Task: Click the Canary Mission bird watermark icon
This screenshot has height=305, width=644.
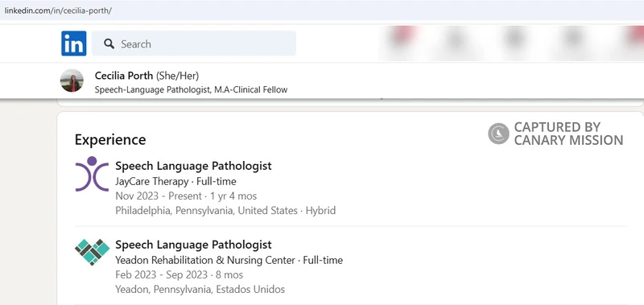Action: point(498,134)
